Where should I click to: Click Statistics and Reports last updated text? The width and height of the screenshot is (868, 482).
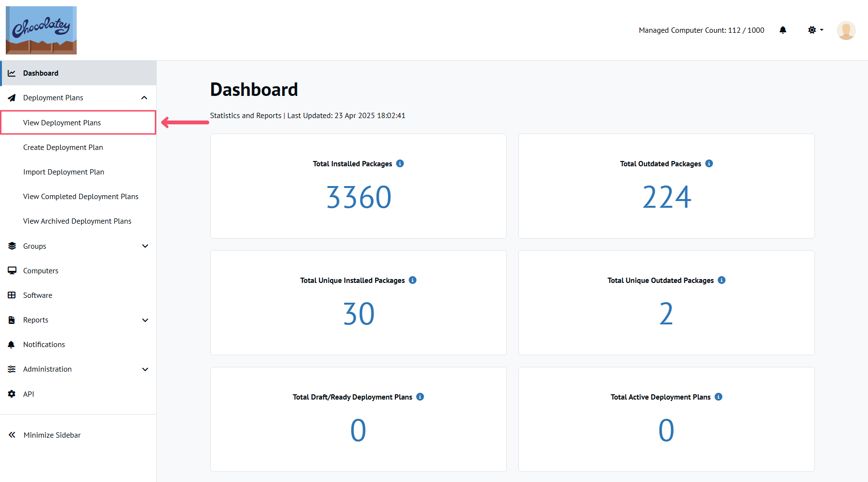308,116
